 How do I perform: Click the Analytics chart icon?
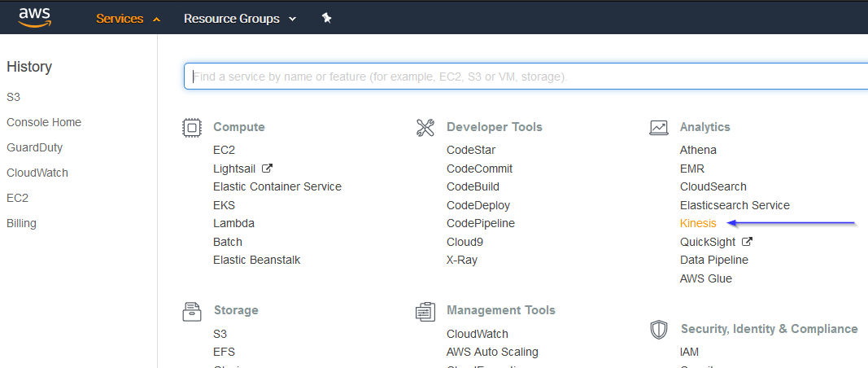pos(659,128)
